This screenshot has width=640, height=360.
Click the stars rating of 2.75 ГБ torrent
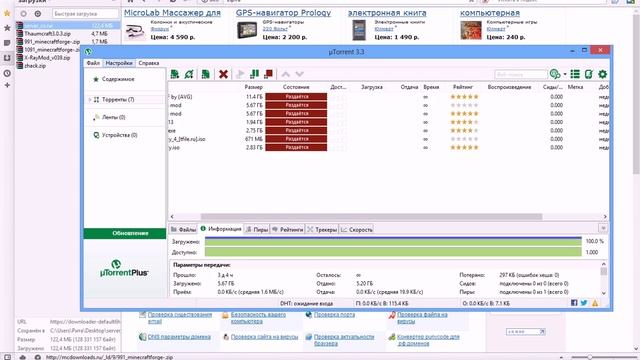click(464, 131)
